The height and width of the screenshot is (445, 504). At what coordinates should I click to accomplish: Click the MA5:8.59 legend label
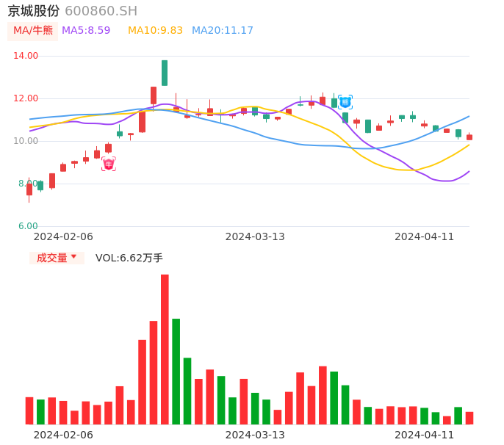(86, 31)
